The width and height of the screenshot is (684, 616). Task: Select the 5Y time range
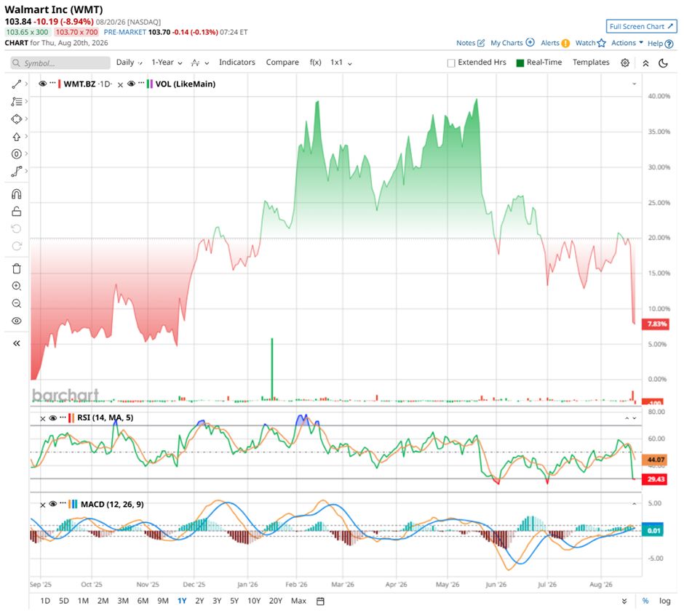point(234,601)
